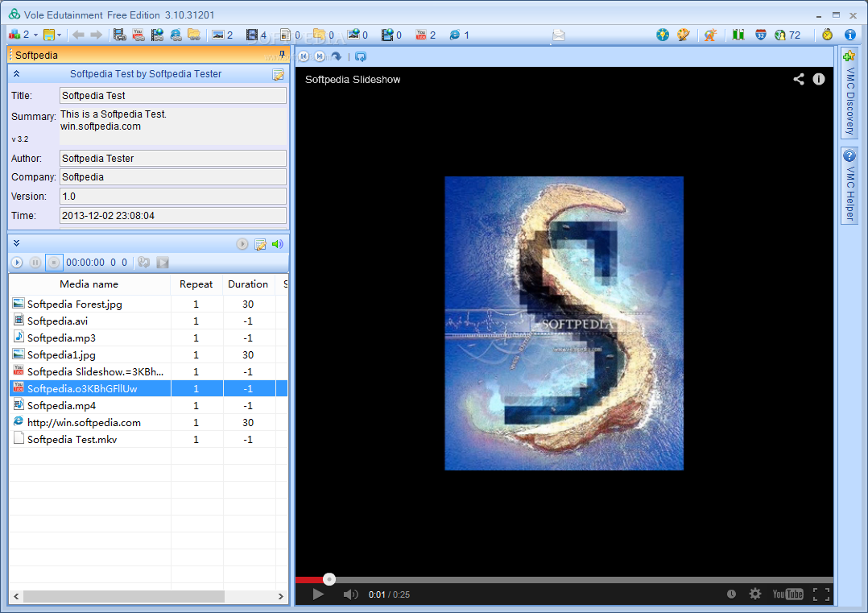Image resolution: width=868 pixels, height=613 pixels.
Task: Click the folder link icon in the toolbar
Action: (x=194, y=35)
